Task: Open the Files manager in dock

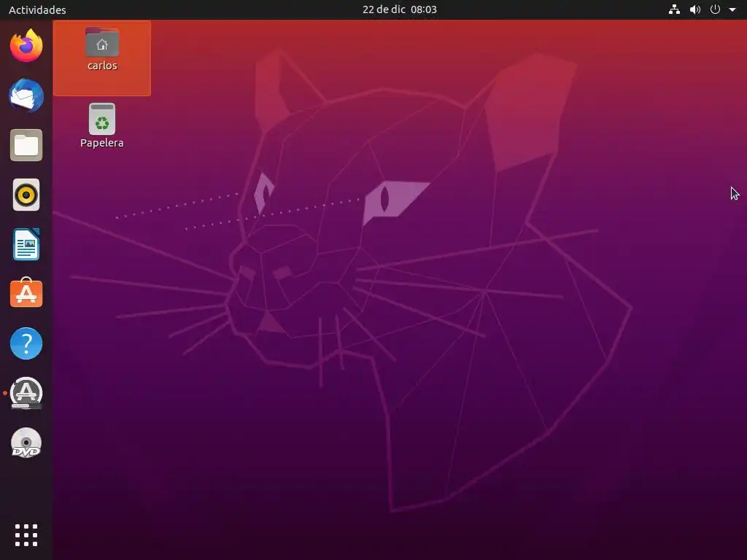Action: tap(26, 145)
